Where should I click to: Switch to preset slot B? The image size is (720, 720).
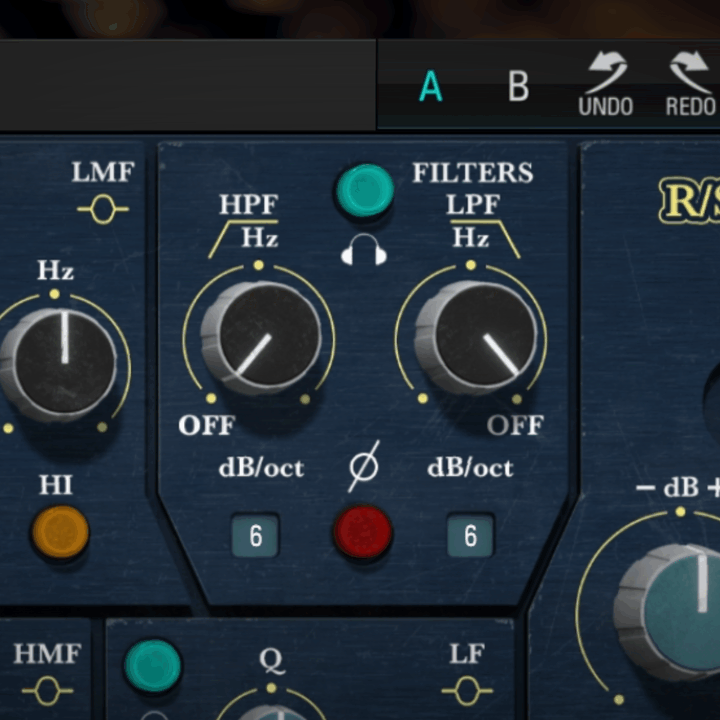click(518, 88)
